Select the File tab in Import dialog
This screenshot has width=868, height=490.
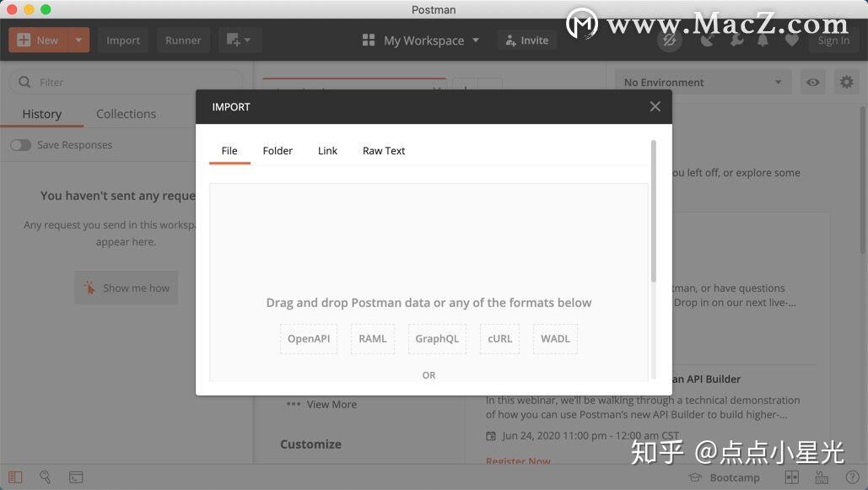[x=229, y=151]
